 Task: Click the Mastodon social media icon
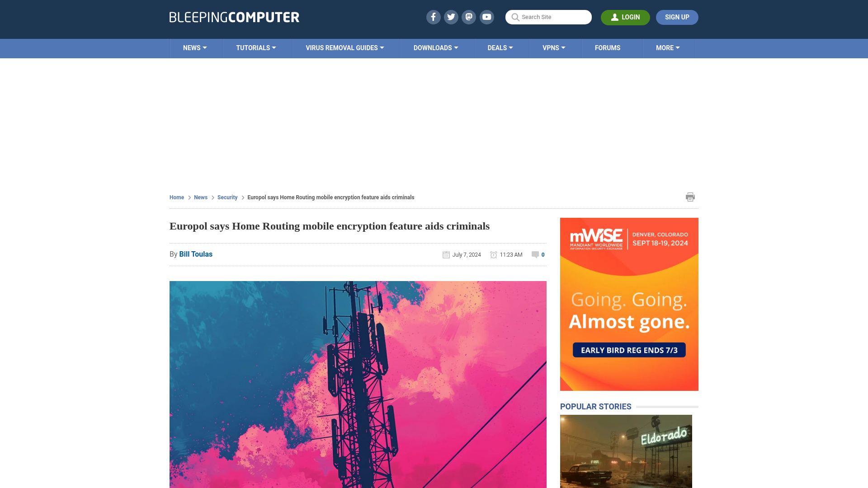pyautogui.click(x=469, y=17)
